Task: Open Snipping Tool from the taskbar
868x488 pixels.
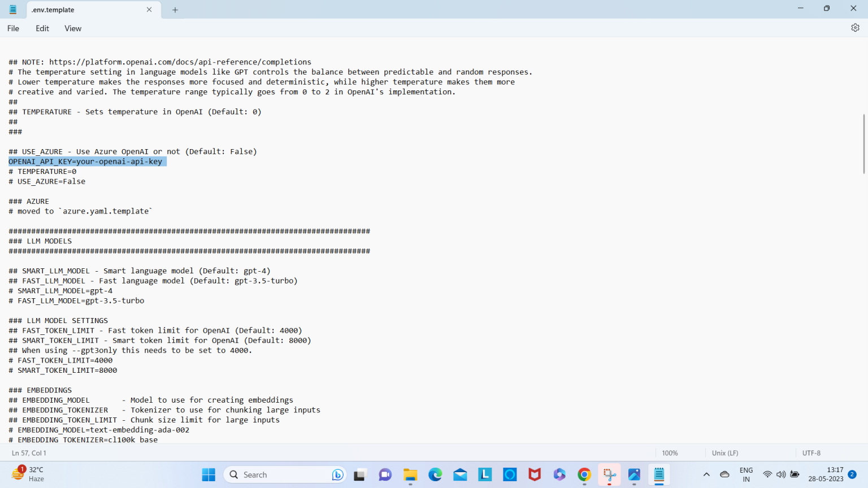Action: pyautogui.click(x=609, y=475)
